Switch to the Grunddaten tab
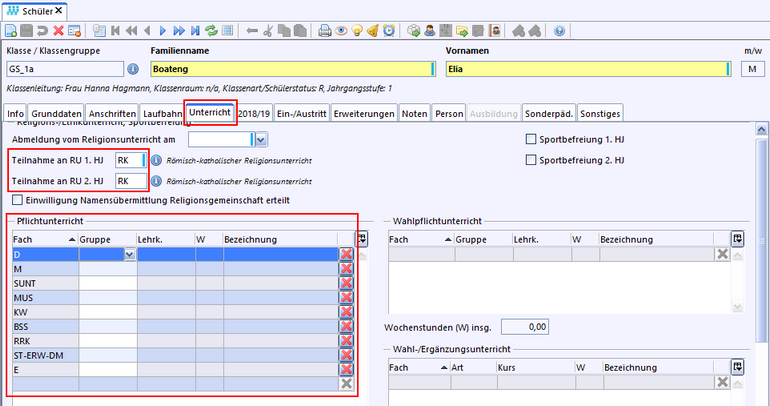 55,113
